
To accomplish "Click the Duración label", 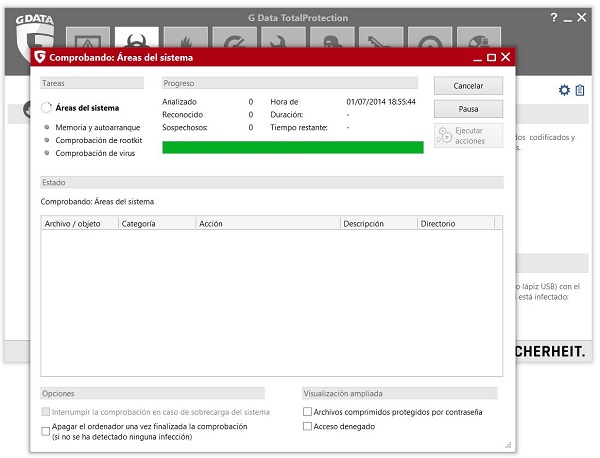I will [287, 114].
